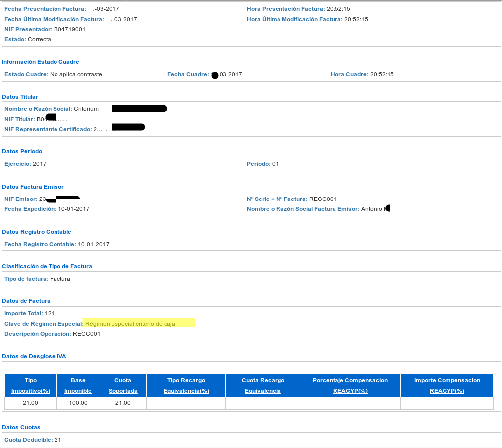Click the Información Estado Cuadre section heading
502x448 pixels.
click(x=41, y=62)
